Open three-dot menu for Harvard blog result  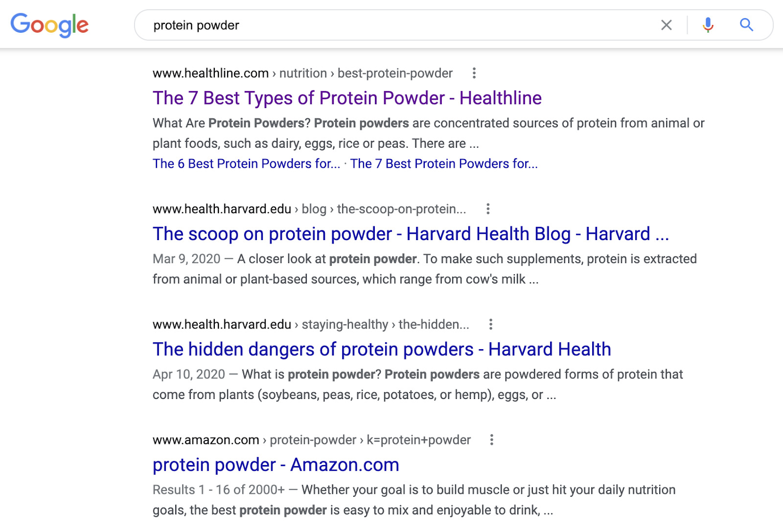pyautogui.click(x=487, y=209)
